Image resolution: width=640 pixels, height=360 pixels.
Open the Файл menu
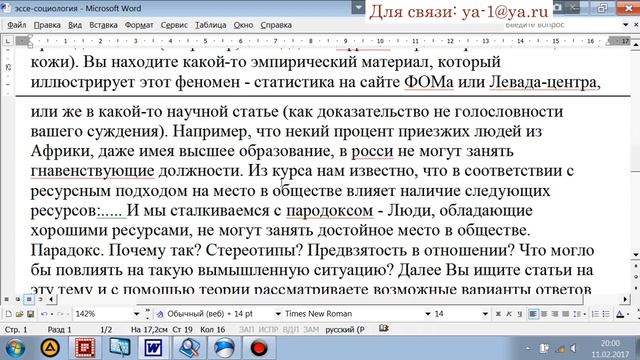pyautogui.click(x=17, y=25)
